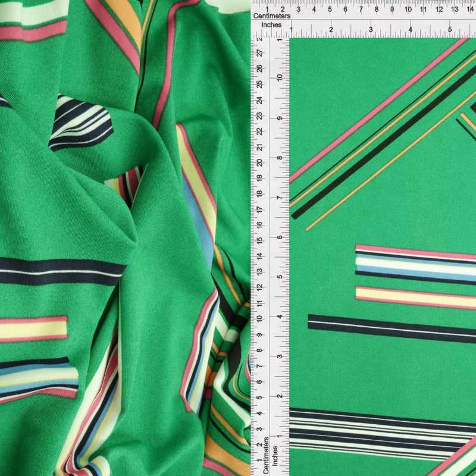Click the vertical "Inches" label on side ruler
The height and width of the screenshot is (476, 476).
[x=275, y=456]
